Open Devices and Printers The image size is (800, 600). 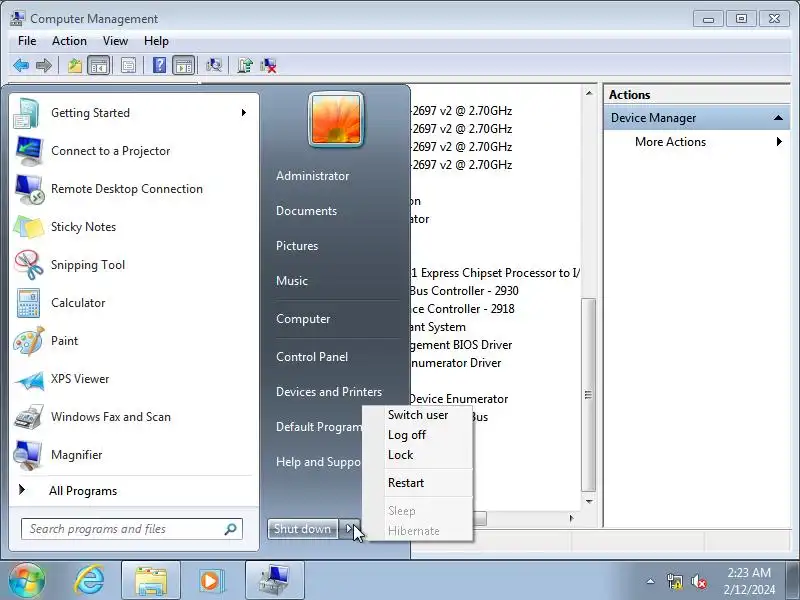click(x=329, y=392)
